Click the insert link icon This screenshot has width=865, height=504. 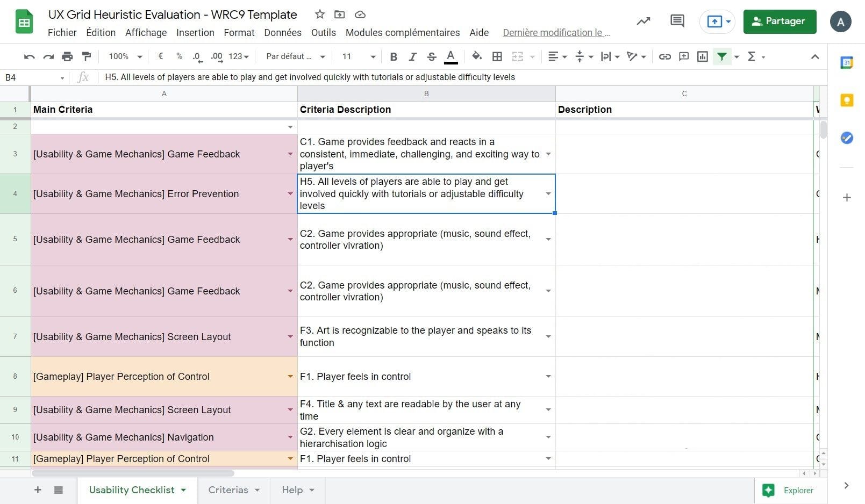(x=665, y=56)
